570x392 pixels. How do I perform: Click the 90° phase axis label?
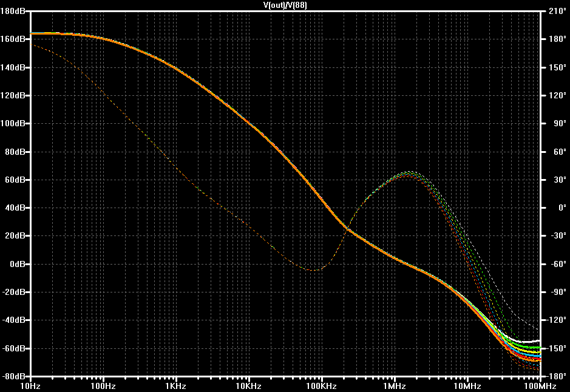[x=560, y=123]
